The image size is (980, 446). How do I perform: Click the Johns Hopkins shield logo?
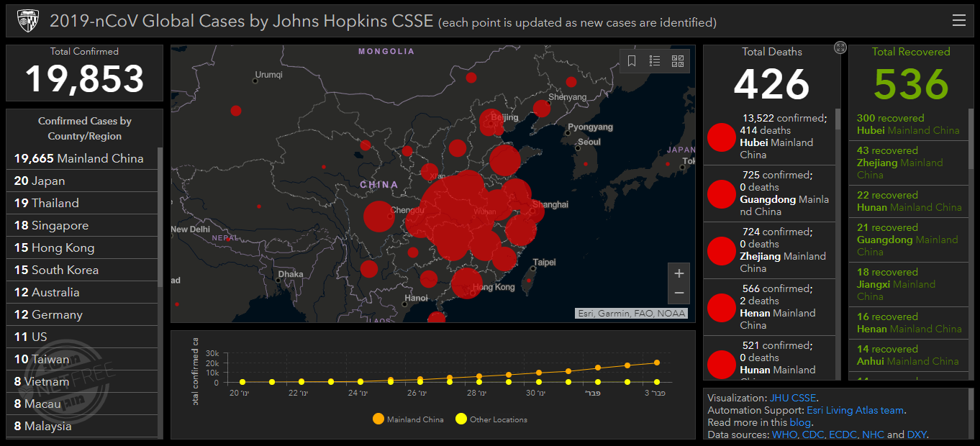[28, 21]
